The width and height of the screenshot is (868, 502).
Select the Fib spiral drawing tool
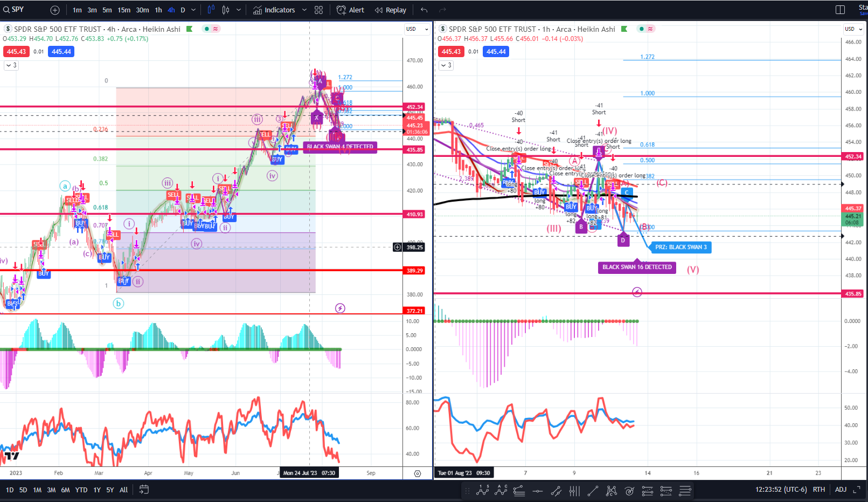click(x=629, y=491)
